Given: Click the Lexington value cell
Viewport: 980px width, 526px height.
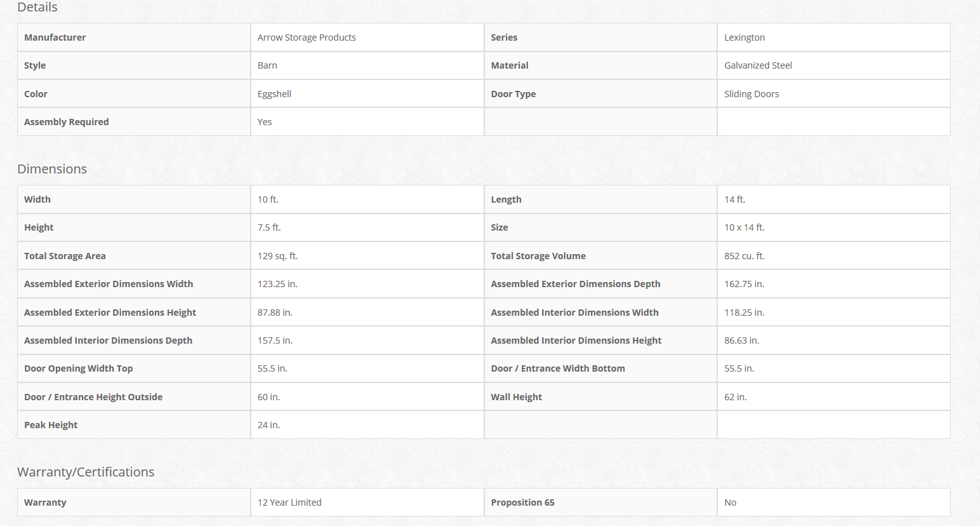Looking at the screenshot, I should (833, 37).
